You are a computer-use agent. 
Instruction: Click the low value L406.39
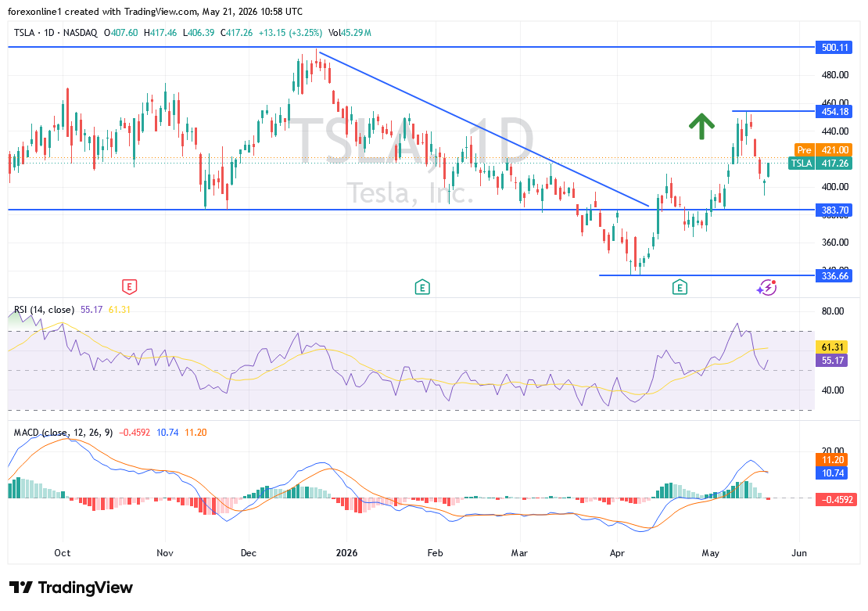pyautogui.click(x=198, y=33)
